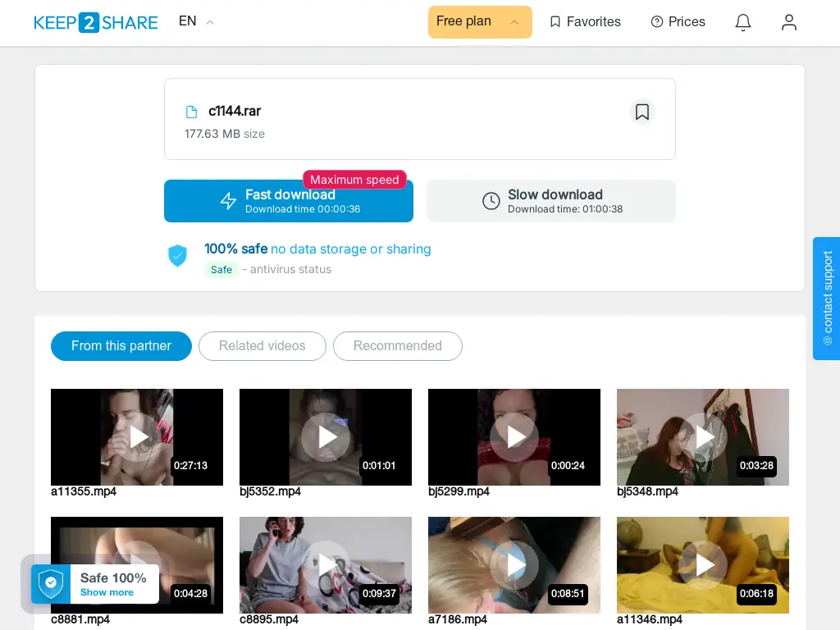This screenshot has width=840, height=630.
Task: Switch to the Recommended tab
Action: pos(398,346)
